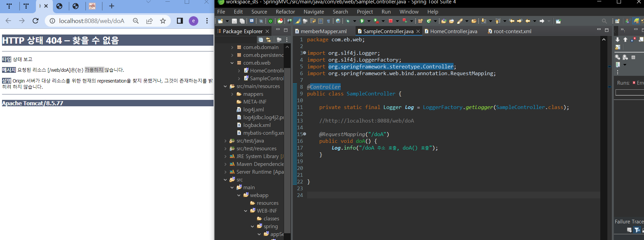Image resolution: width=644 pixels, height=240 pixels.
Task: Click Next Failure arrow in JUnit panel
Action: [x=618, y=40]
